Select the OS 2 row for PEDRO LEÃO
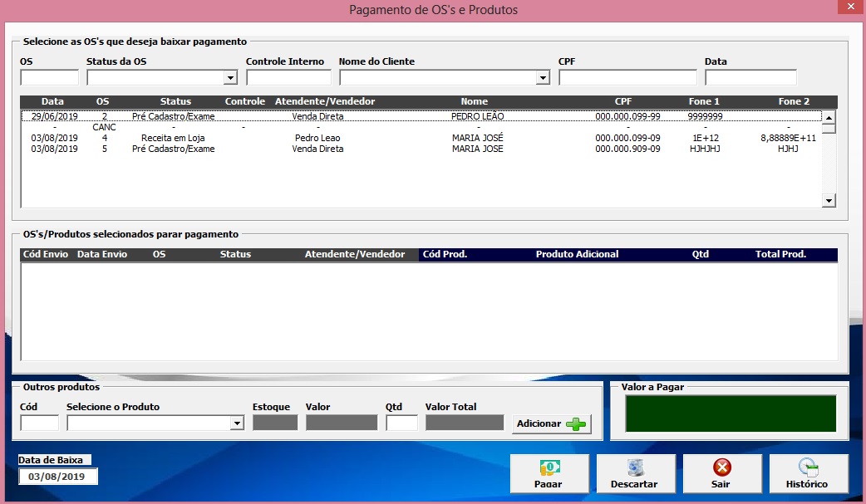The image size is (866, 504). point(421,116)
